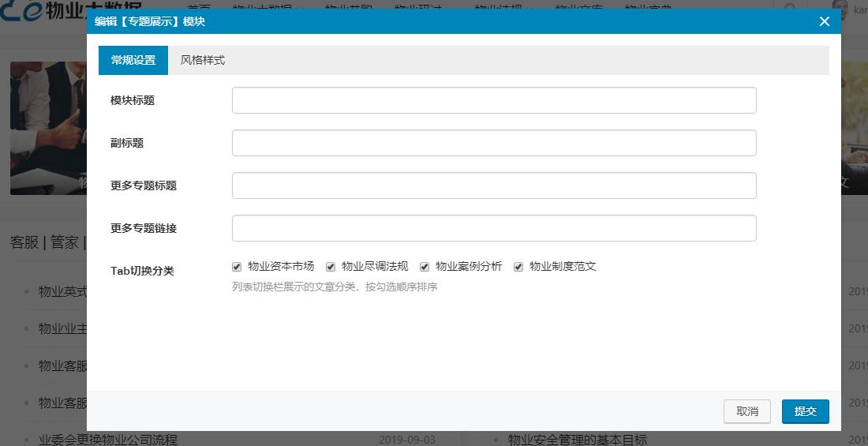Viewport: 868px width, 446px height.
Task: Toggle the 物业案例分析 checkbox
Action: click(x=425, y=267)
